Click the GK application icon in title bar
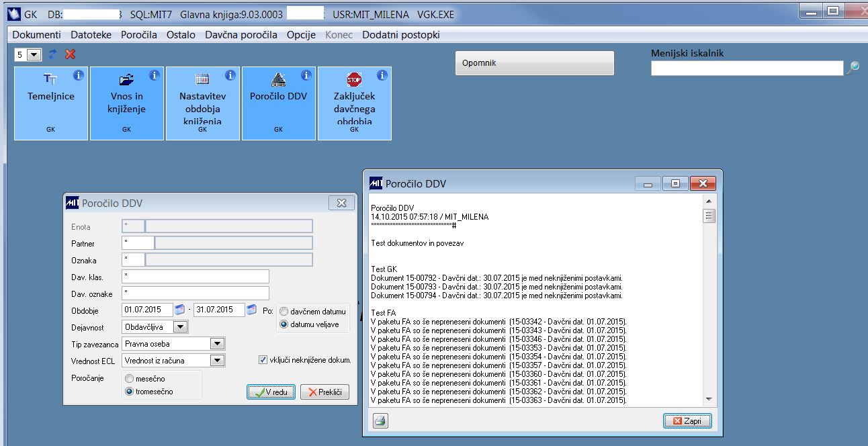 pyautogui.click(x=13, y=14)
